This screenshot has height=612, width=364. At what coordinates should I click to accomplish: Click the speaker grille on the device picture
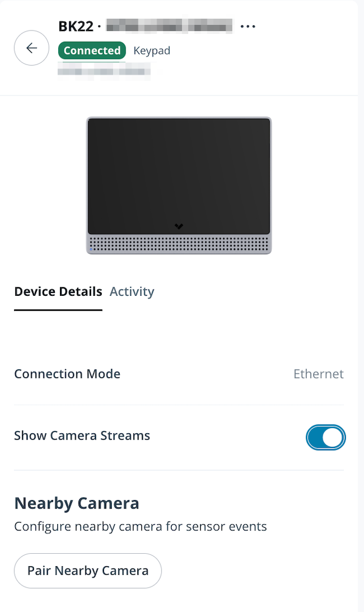coord(179,244)
